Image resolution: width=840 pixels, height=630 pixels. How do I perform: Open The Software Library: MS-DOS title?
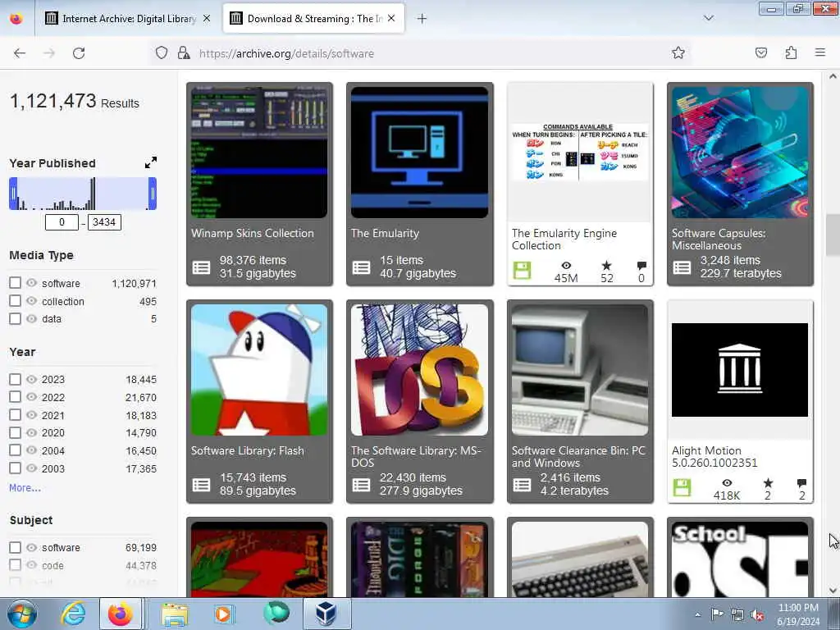coord(416,457)
